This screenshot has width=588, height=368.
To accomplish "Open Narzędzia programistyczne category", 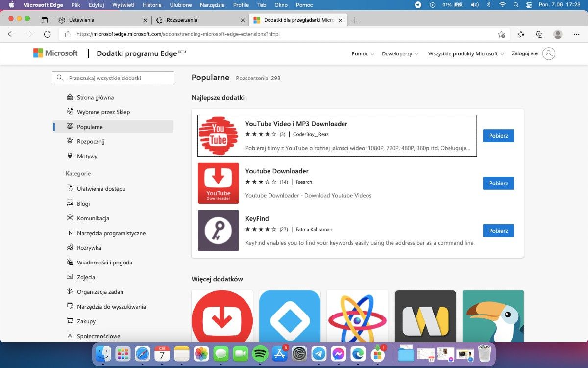I will coord(111,233).
